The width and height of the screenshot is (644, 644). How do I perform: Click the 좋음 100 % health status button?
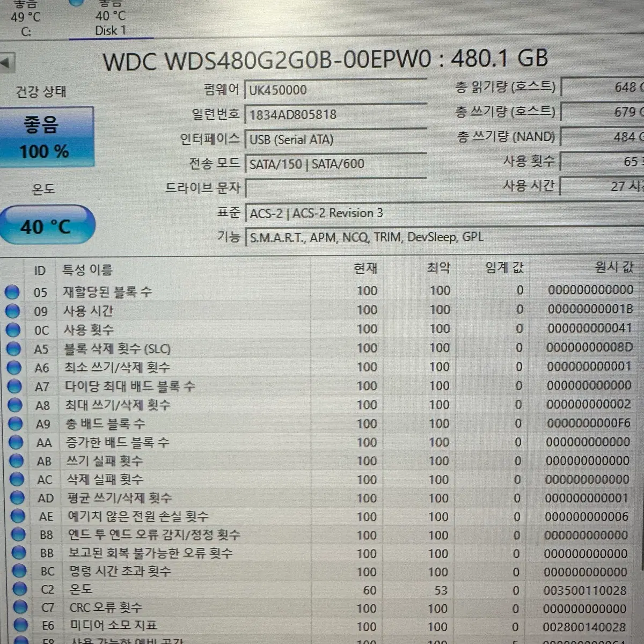[x=46, y=137]
